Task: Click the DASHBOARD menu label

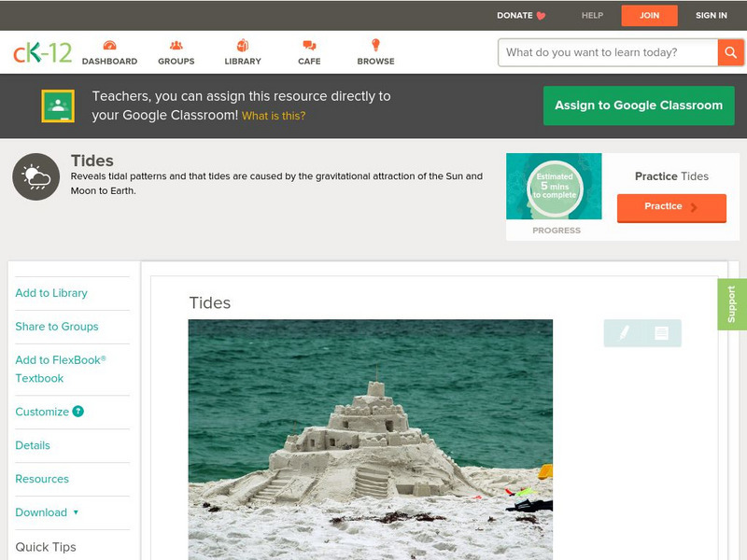Action: pos(109,62)
